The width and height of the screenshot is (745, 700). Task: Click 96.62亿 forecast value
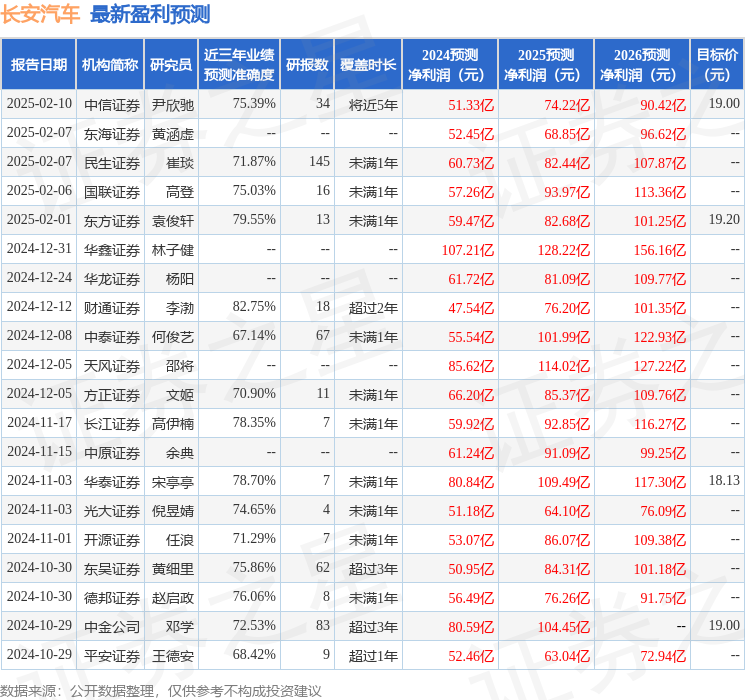[x=663, y=134]
